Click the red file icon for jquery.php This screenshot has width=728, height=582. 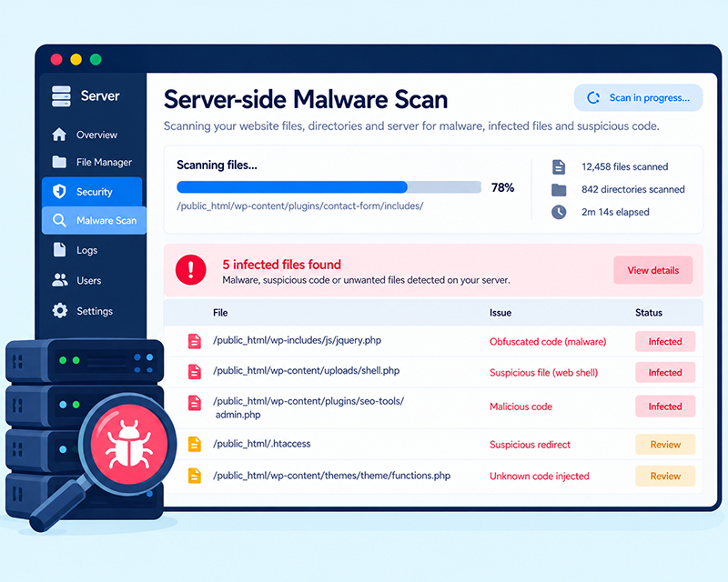[x=195, y=341]
